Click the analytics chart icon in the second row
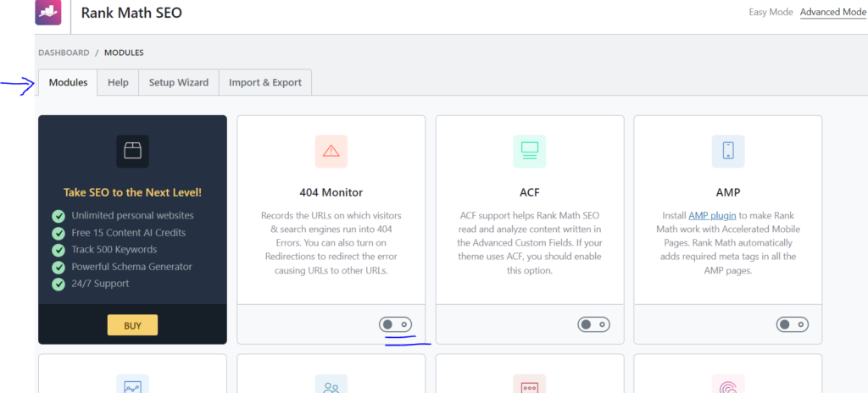The image size is (868, 393). [x=132, y=385]
